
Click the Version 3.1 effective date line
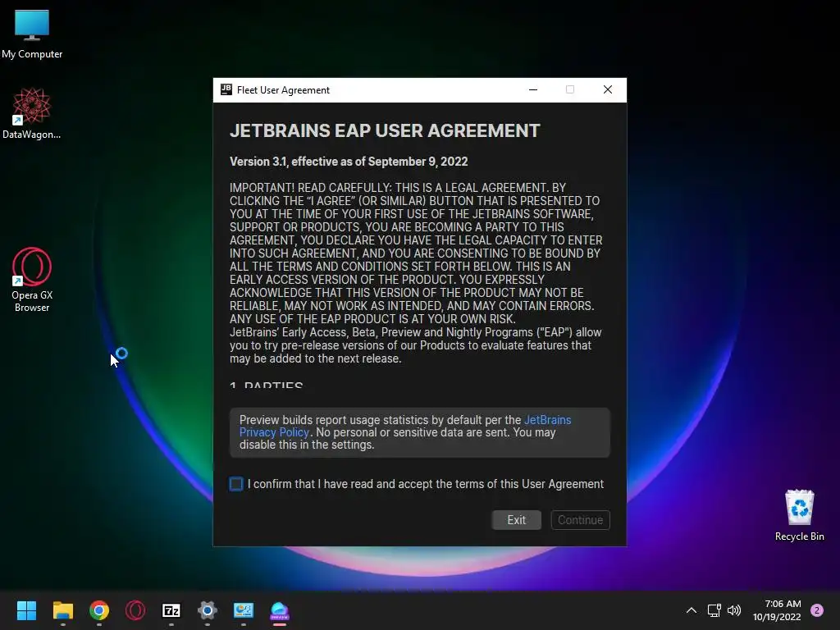[x=349, y=162]
